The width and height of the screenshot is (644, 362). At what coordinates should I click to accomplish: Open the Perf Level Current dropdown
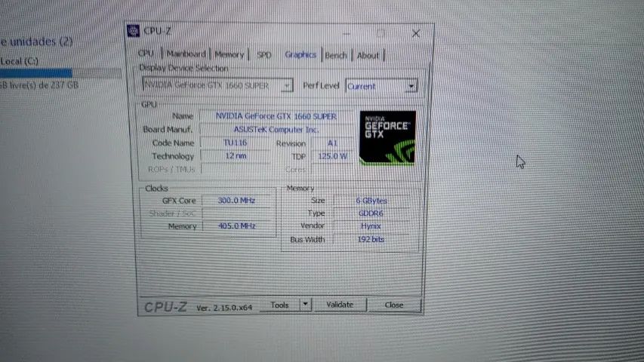(x=381, y=86)
